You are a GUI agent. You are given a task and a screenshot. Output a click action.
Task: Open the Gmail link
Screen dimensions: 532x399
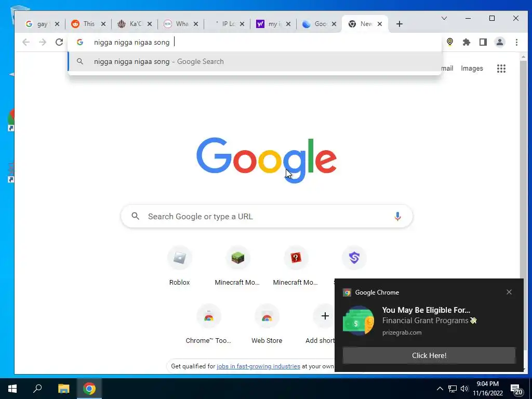(447, 68)
